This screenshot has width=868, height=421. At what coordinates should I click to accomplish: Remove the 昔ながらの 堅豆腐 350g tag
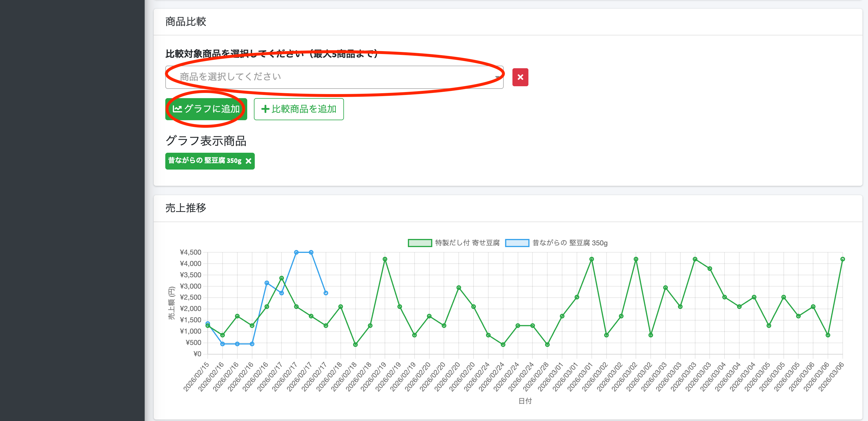point(248,161)
